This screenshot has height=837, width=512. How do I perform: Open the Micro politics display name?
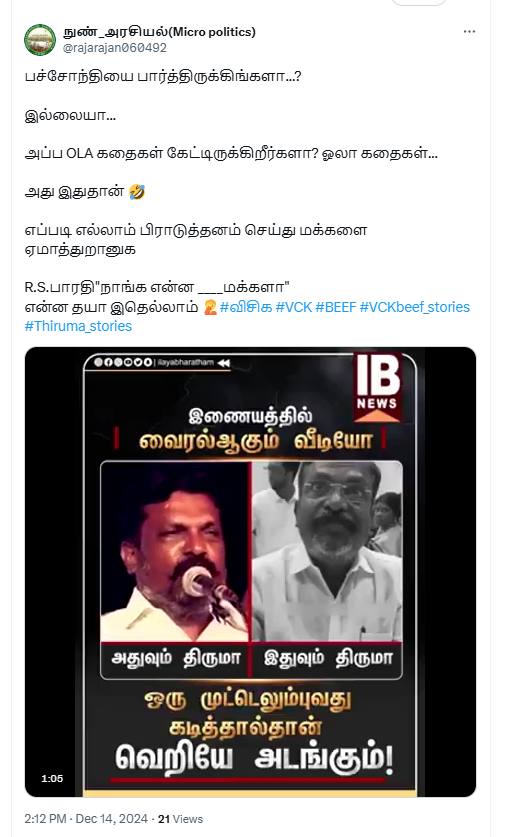coord(159,32)
